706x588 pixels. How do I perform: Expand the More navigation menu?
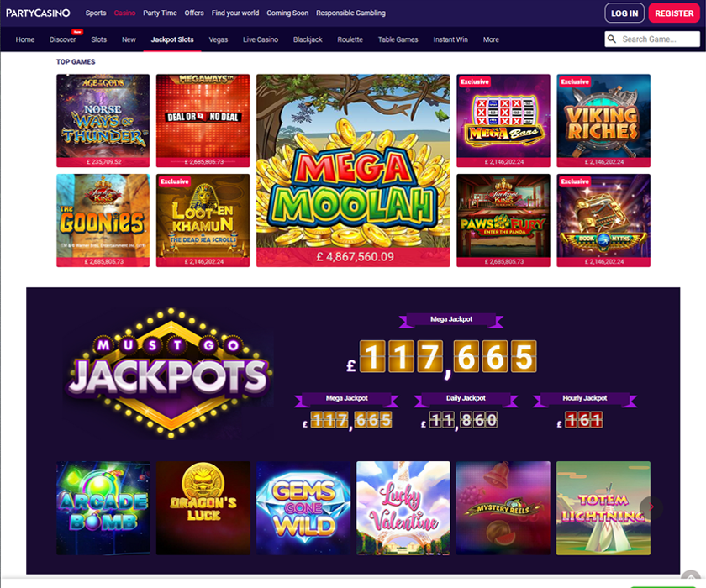click(491, 39)
